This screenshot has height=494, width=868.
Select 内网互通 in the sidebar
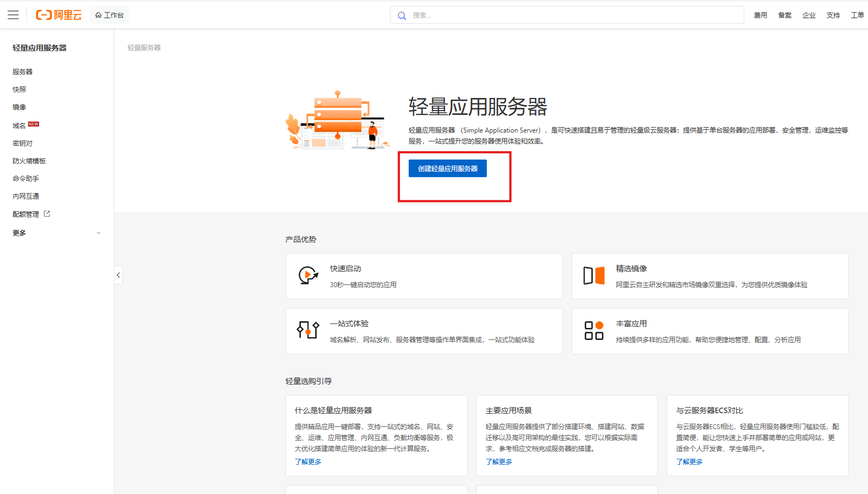tap(26, 196)
